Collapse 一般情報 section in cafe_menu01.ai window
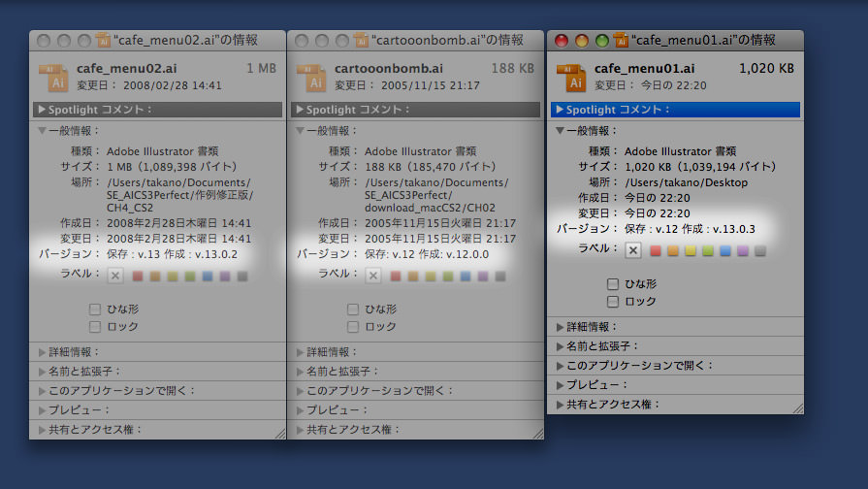The image size is (868, 489). (x=560, y=131)
